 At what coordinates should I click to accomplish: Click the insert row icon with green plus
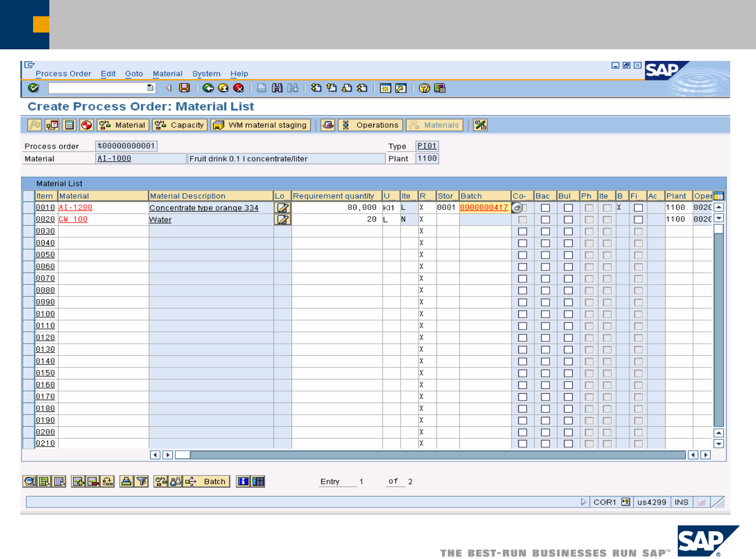[x=78, y=481]
